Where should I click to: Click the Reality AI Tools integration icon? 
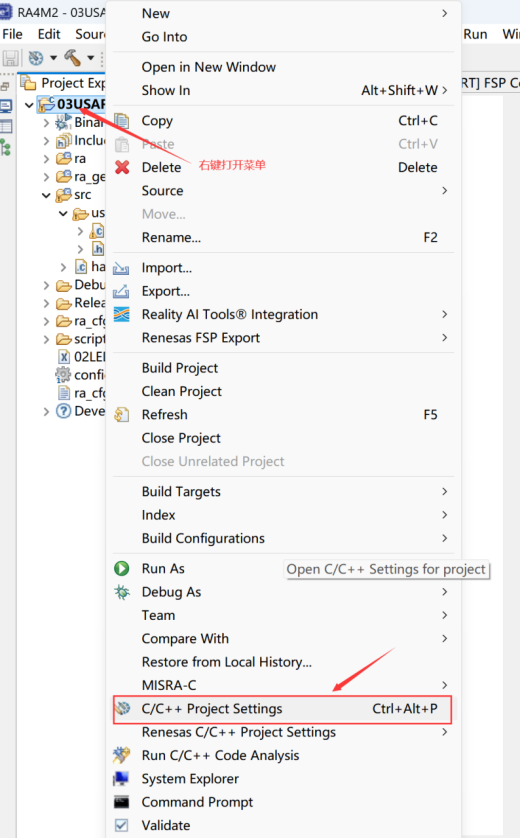coord(122,314)
